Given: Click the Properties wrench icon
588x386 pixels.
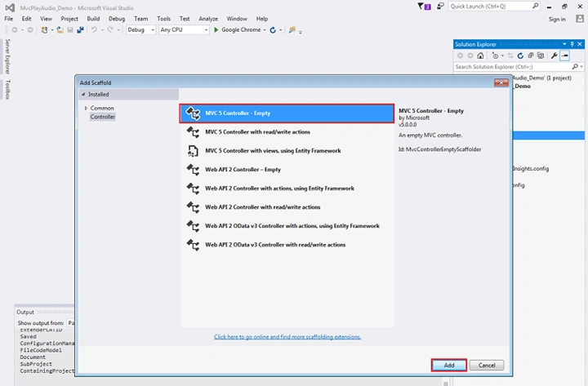Looking at the screenshot, I should pos(554,55).
